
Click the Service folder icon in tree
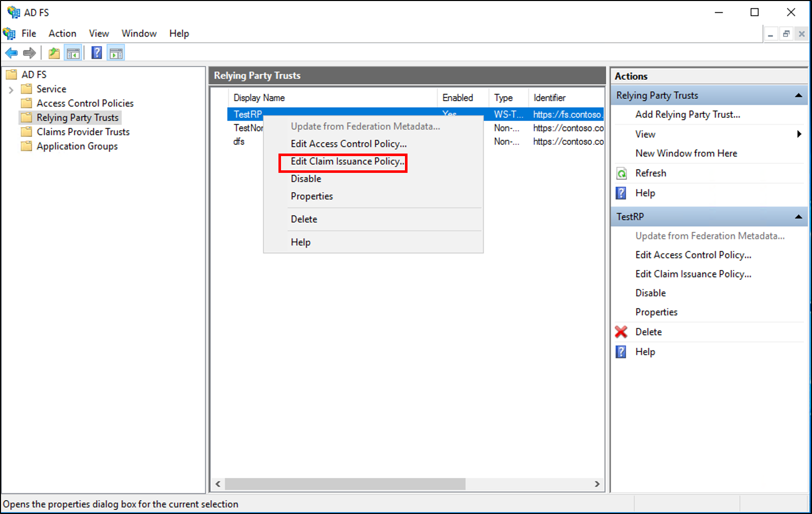(26, 89)
